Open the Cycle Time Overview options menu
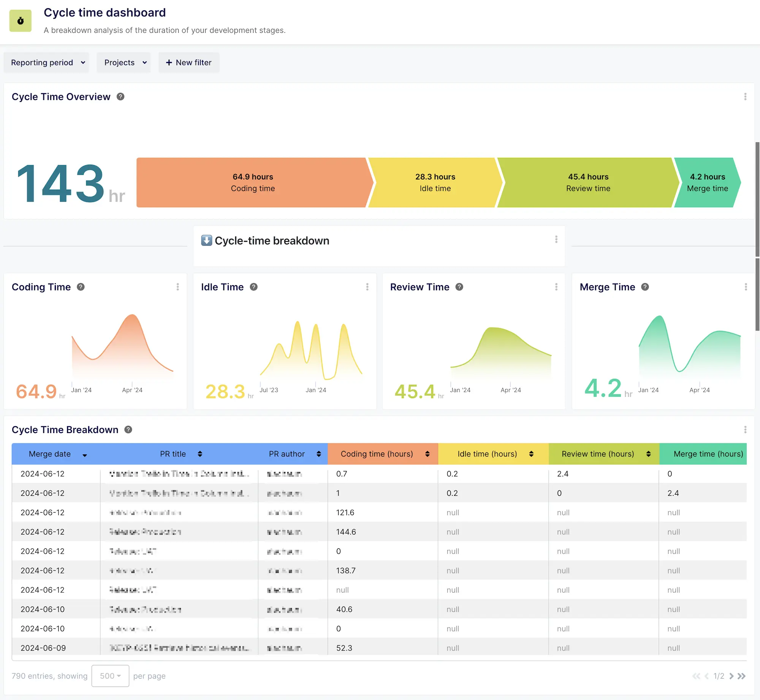This screenshot has width=760, height=700. coord(745,97)
